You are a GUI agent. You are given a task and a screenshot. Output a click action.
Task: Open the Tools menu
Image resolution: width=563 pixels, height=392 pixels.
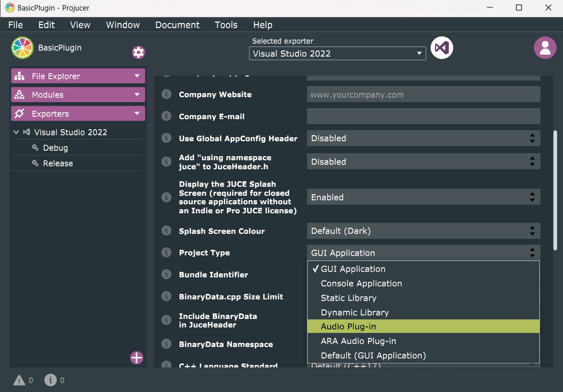click(x=226, y=25)
